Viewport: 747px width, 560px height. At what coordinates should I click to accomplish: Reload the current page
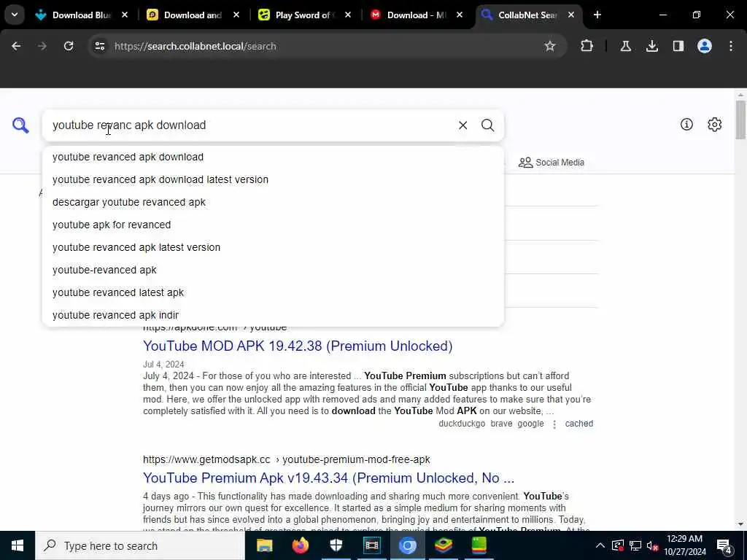pyautogui.click(x=69, y=46)
